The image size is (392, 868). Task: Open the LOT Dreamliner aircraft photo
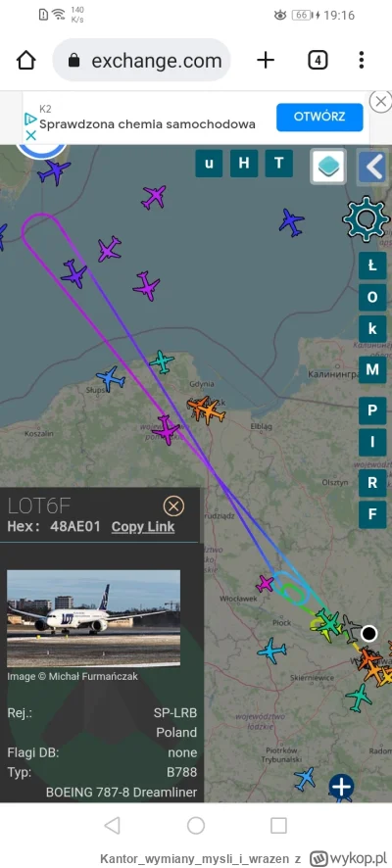(x=93, y=618)
